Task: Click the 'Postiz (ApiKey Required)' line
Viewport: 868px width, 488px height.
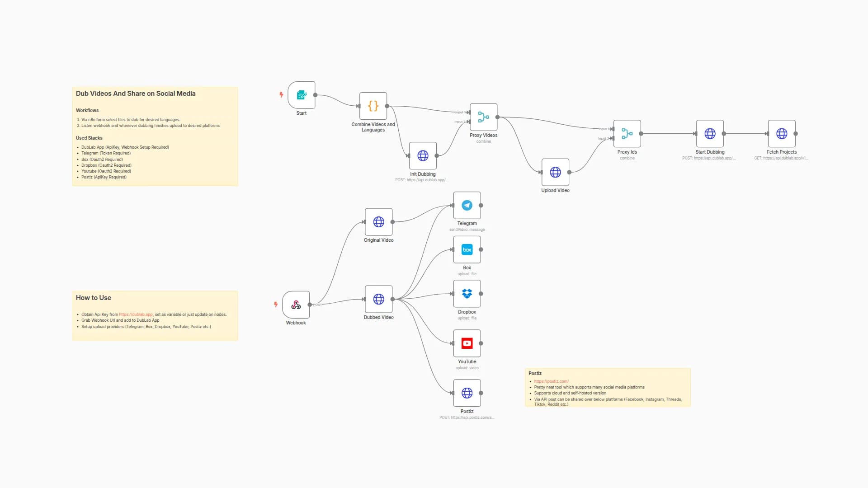Action: tap(104, 177)
